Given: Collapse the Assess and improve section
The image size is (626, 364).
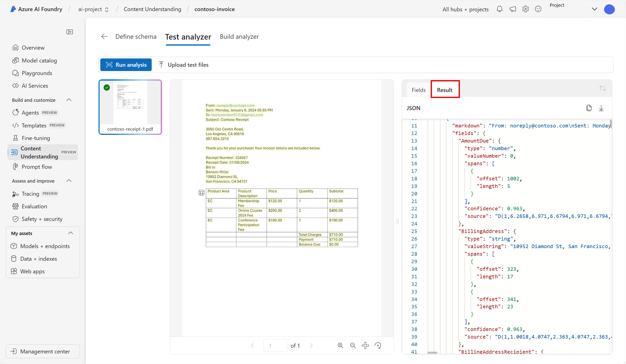Looking at the screenshot, I should pos(69,181).
